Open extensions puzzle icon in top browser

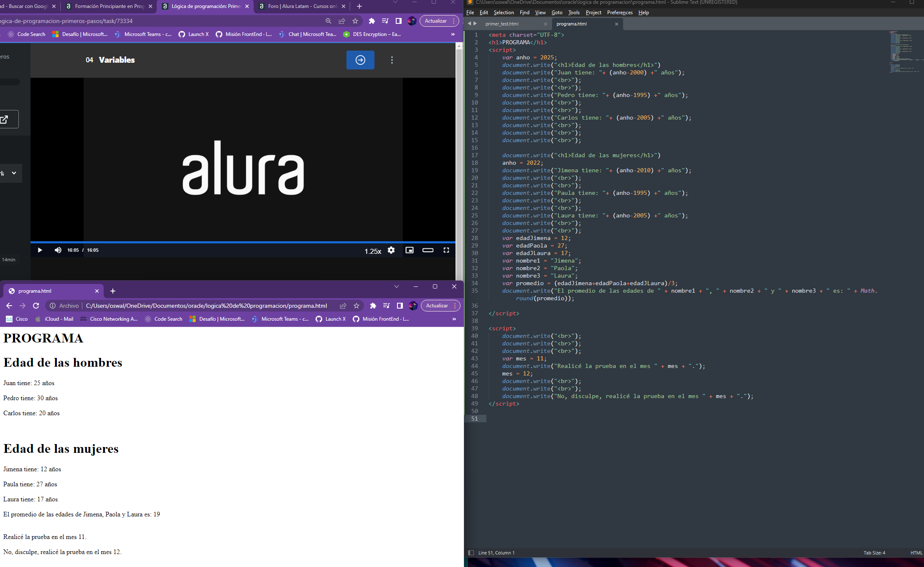372,21
